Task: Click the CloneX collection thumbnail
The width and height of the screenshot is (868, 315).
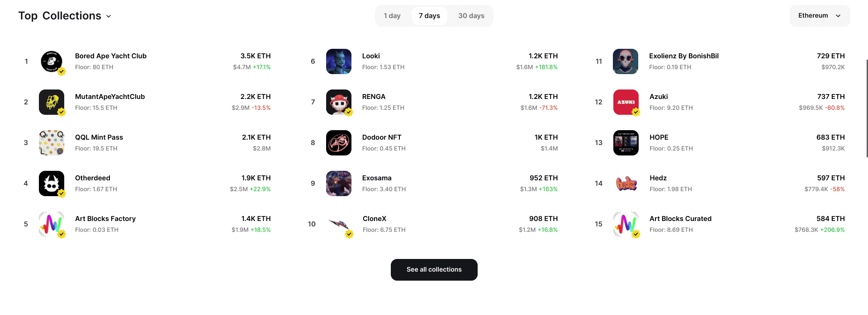Action: click(x=338, y=224)
